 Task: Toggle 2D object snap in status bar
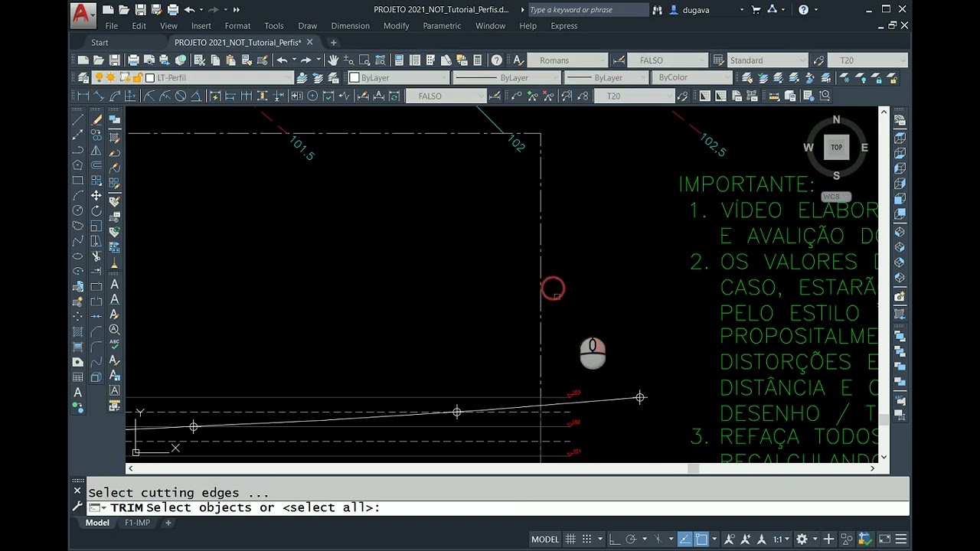pos(701,539)
